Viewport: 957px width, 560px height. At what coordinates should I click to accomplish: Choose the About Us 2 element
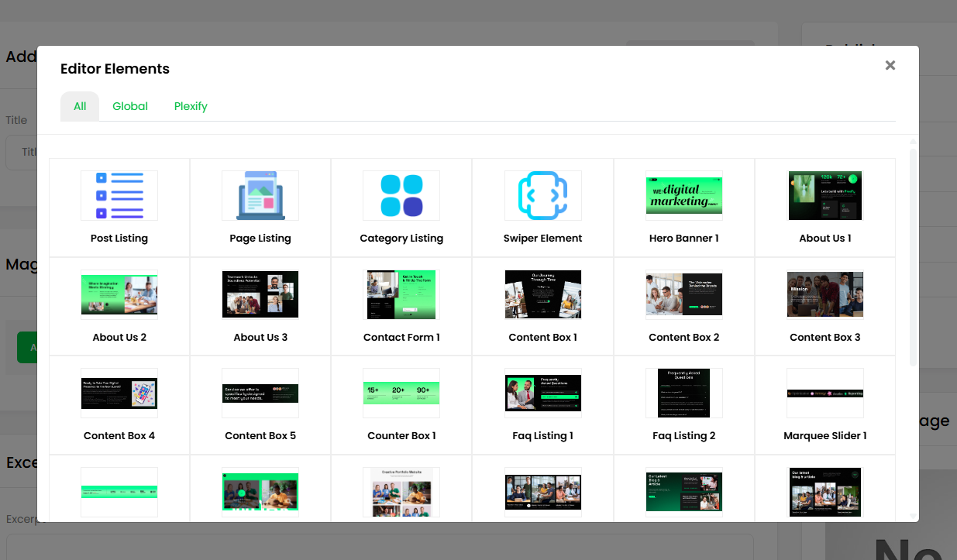click(x=119, y=294)
